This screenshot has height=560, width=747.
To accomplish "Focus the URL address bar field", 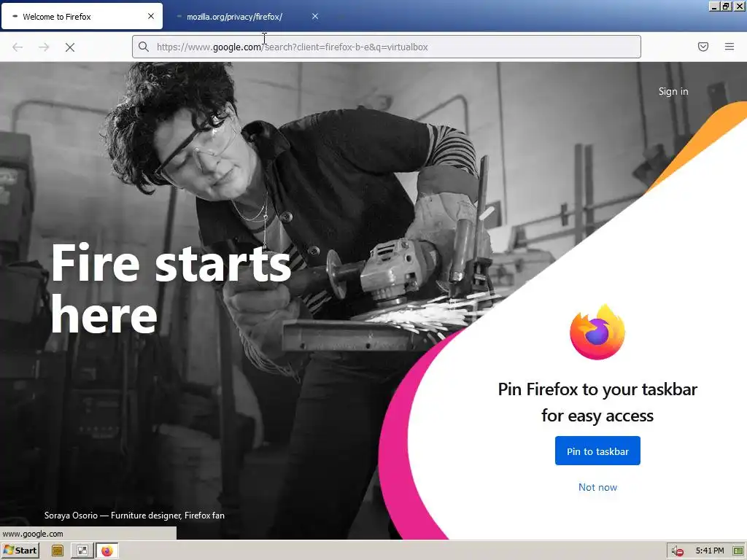I will click(x=387, y=47).
